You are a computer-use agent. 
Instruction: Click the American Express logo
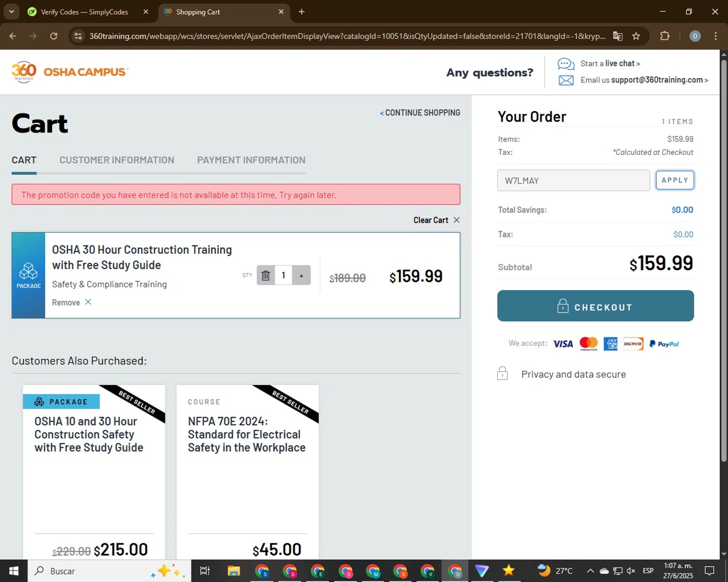click(x=611, y=344)
